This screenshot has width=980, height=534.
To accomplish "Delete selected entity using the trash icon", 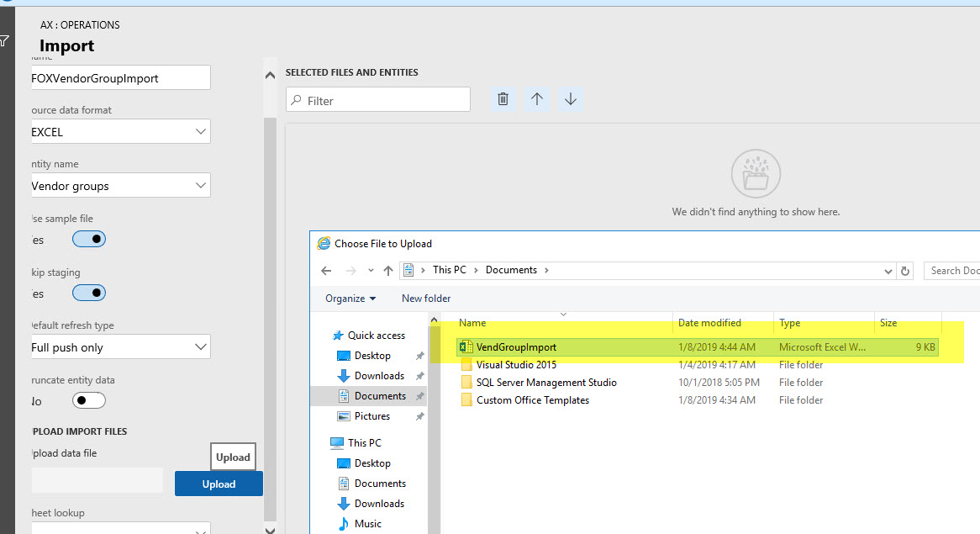I will pyautogui.click(x=503, y=98).
